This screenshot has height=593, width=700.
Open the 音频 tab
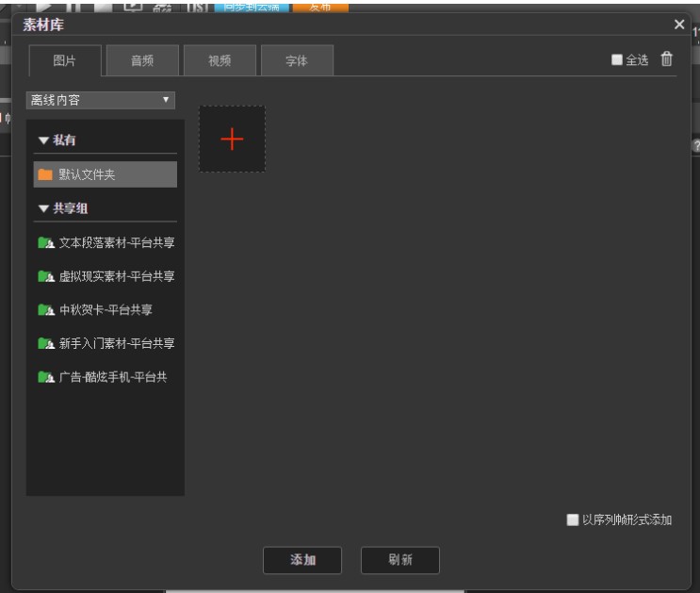(x=141, y=60)
